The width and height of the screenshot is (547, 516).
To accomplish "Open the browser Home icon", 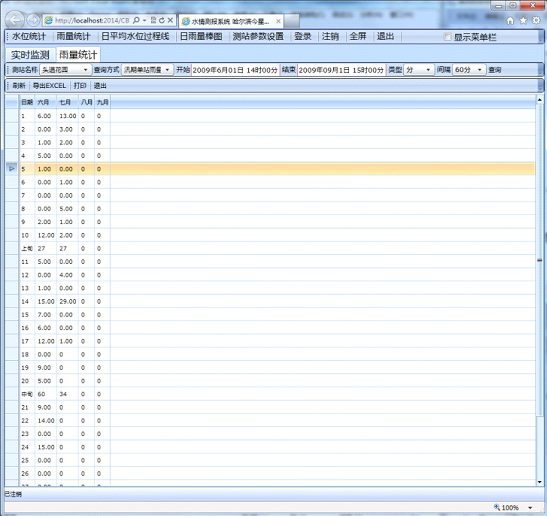I will pos(510,21).
